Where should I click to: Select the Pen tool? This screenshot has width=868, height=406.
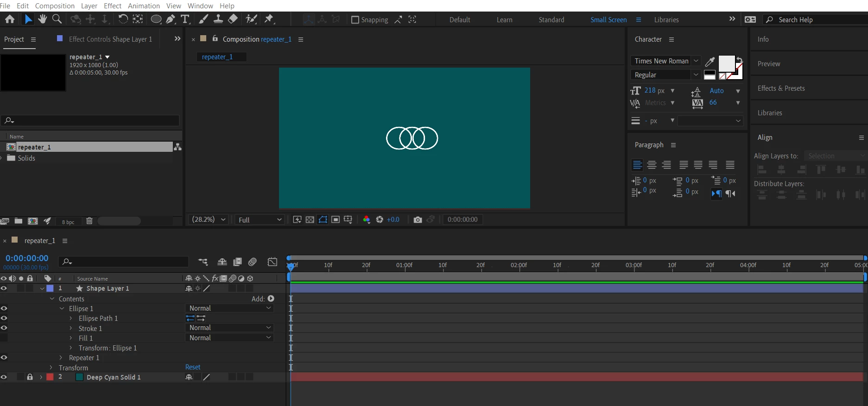coord(171,19)
